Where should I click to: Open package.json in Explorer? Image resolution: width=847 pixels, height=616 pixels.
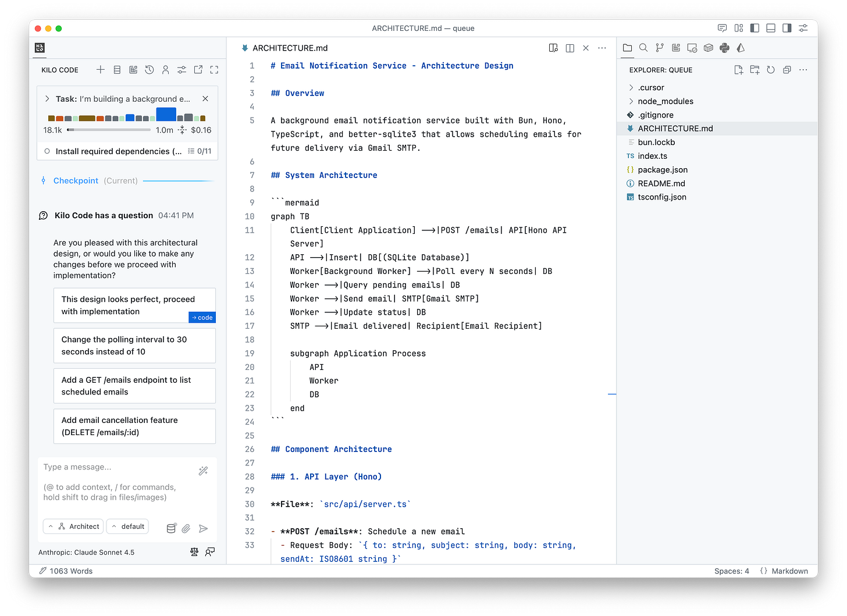717,170
